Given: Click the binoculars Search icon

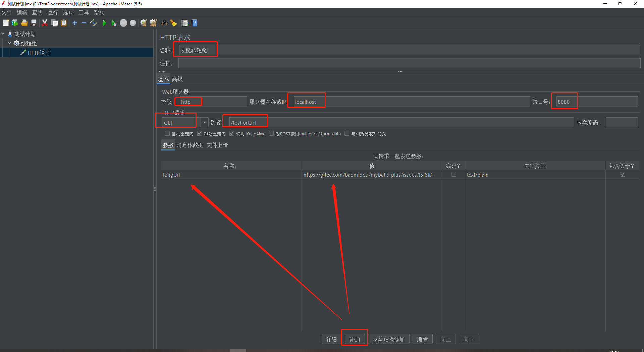Looking at the screenshot, I should [x=164, y=23].
